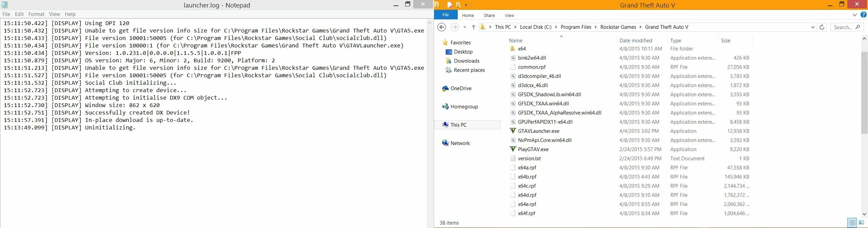Screen dimensions: 868x228
Task: Expand the chevron after This PC breadcrumb
Action: point(516,27)
